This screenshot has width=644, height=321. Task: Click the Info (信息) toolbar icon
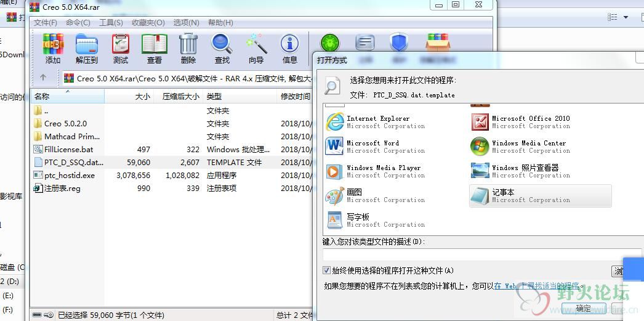pos(289,49)
